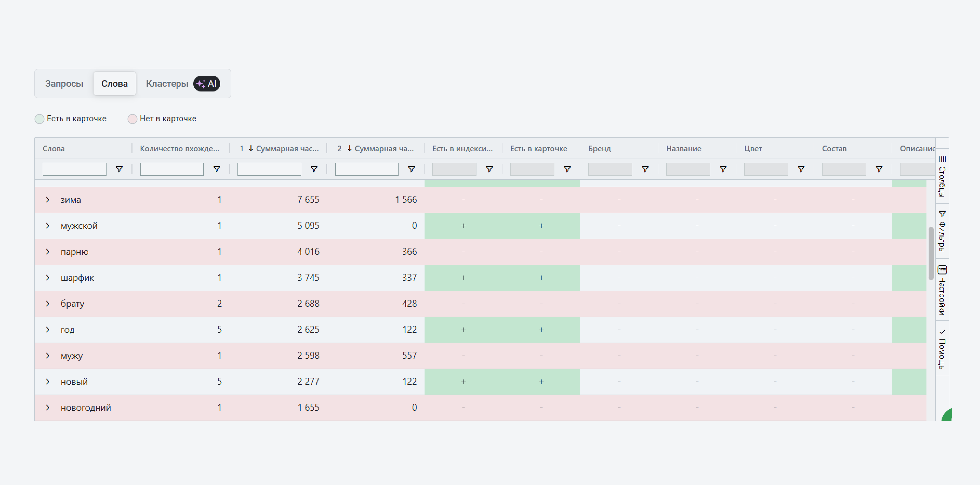This screenshot has height=485, width=980.
Task: Click the 2 598 value in мужу row
Action: (308, 355)
